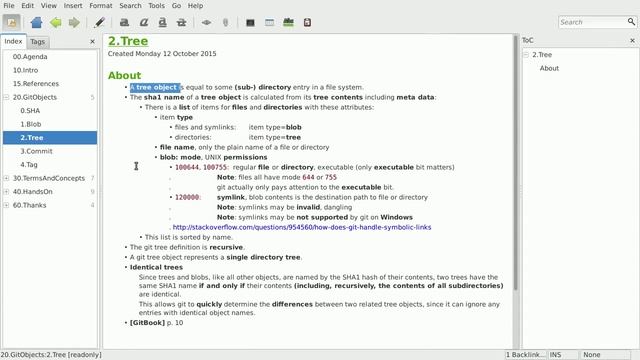Open the Go menu

176,6
